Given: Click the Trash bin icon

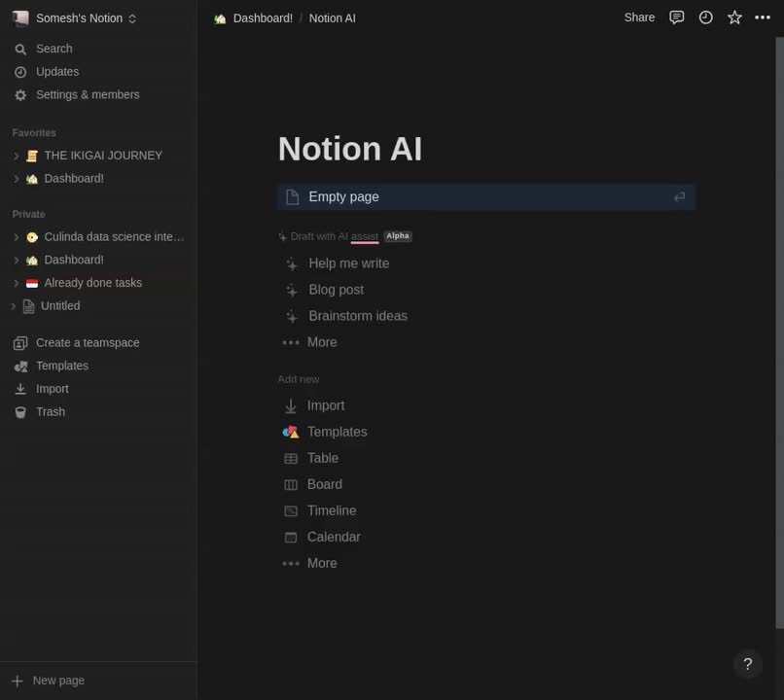Looking at the screenshot, I should (20, 412).
